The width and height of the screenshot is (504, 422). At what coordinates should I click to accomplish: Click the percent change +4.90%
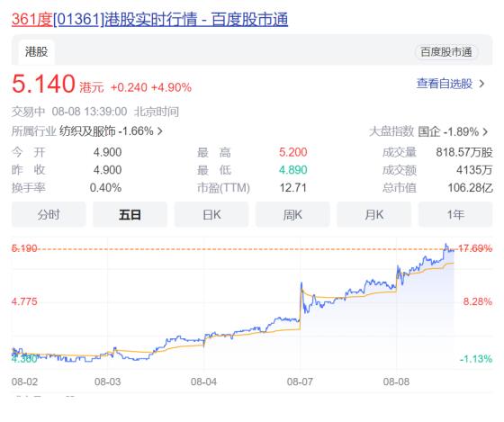click(x=171, y=87)
